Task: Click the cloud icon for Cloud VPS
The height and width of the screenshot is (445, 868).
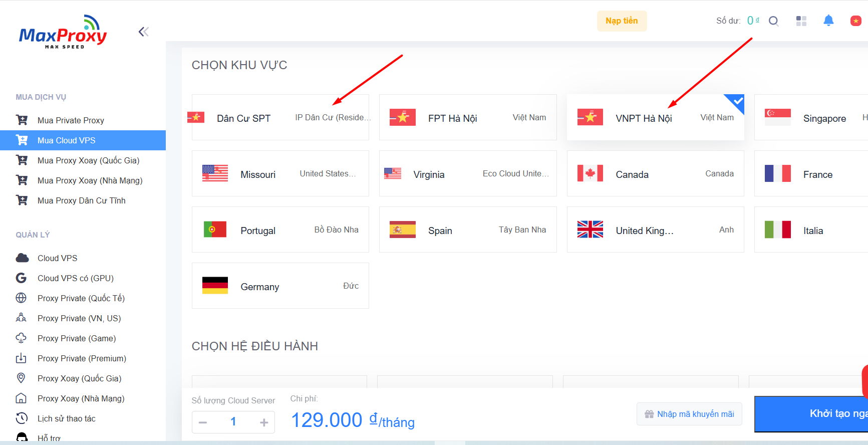Action: (x=22, y=258)
